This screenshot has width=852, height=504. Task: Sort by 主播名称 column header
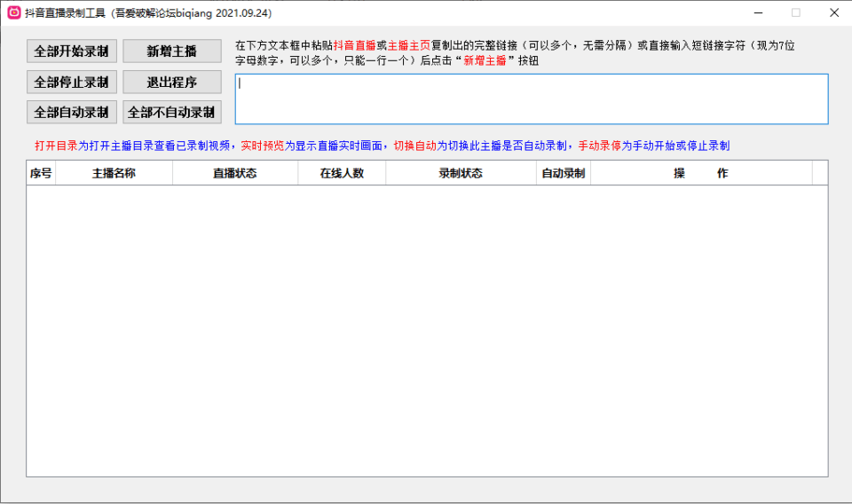click(114, 173)
